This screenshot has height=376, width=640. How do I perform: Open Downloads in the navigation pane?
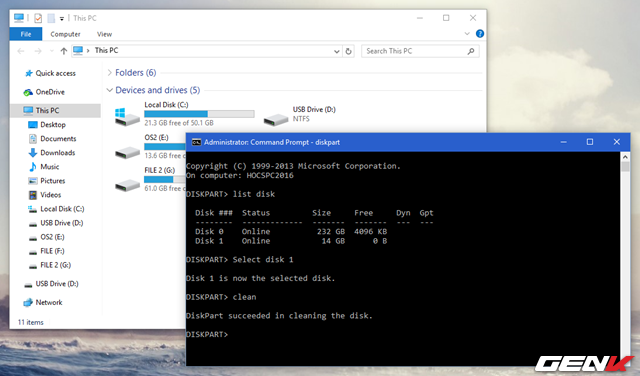pos(58,153)
